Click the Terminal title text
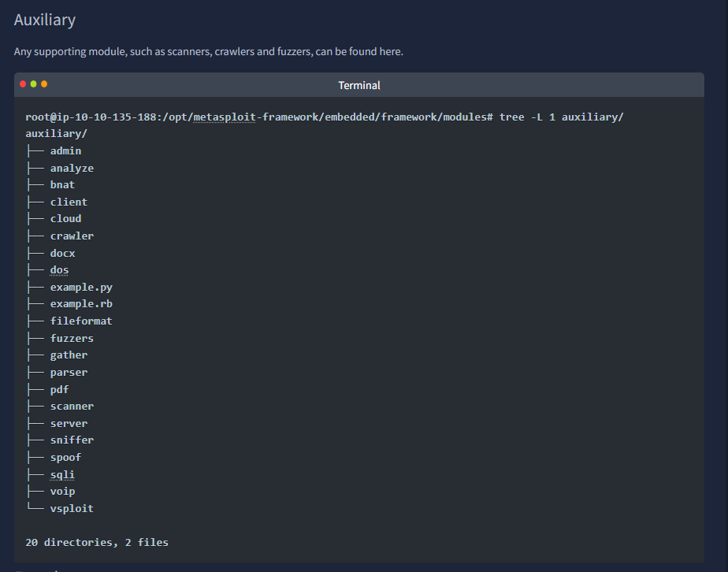The image size is (728, 572). point(359,85)
